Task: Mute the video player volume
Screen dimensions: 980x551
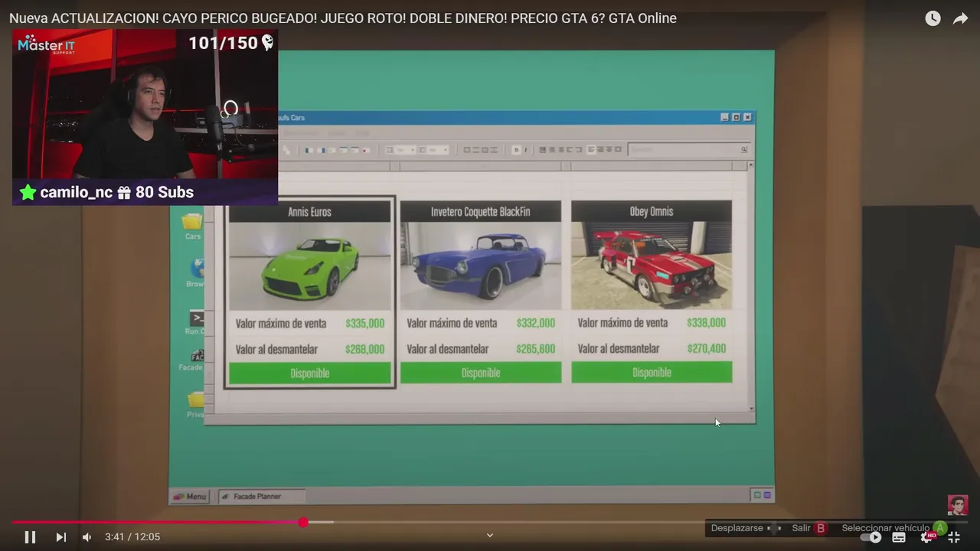Action: [87, 537]
